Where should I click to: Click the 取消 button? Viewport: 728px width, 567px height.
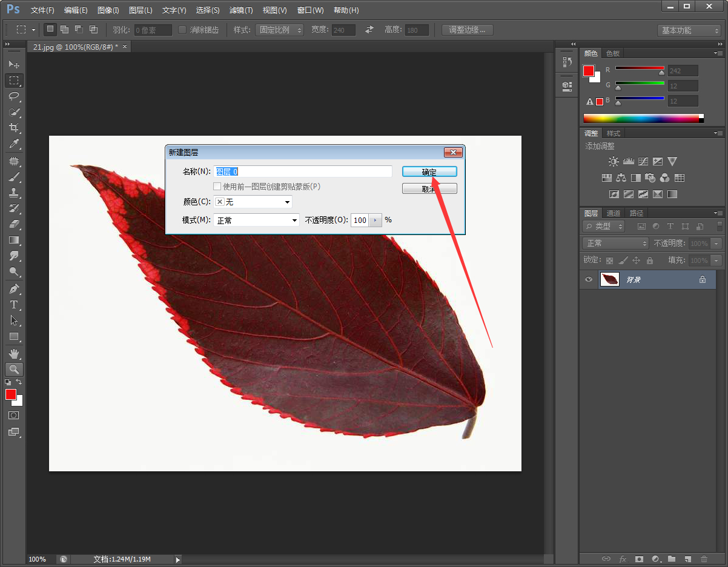pyautogui.click(x=429, y=189)
